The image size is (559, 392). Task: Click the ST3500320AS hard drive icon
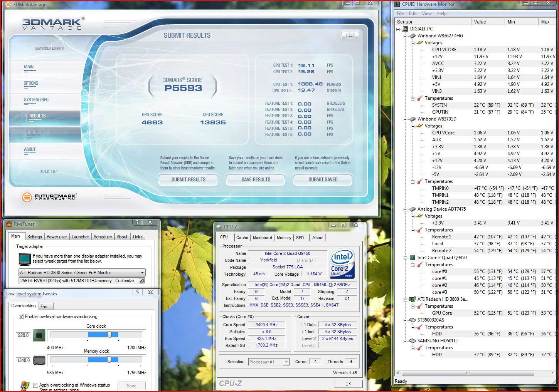[413, 320]
